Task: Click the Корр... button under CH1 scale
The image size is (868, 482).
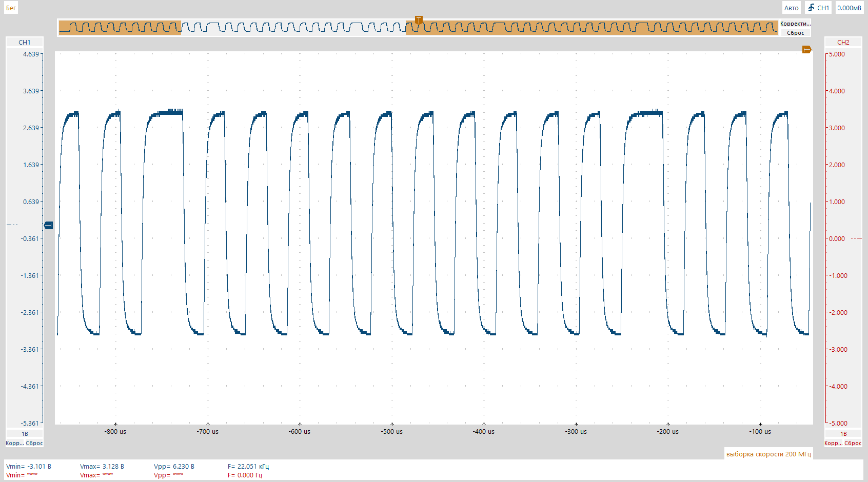Action: (x=14, y=443)
